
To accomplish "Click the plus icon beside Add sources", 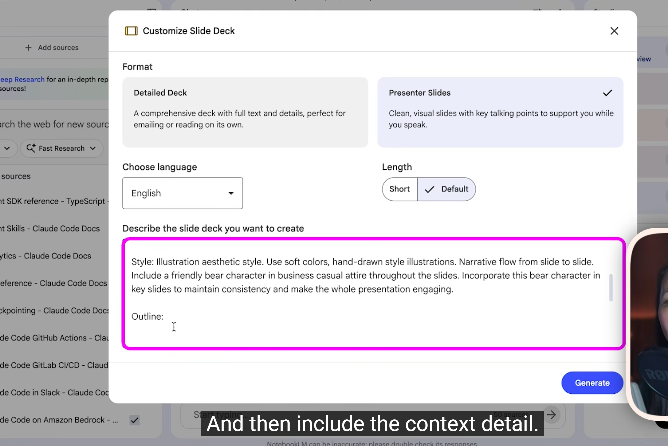I will click(28, 48).
